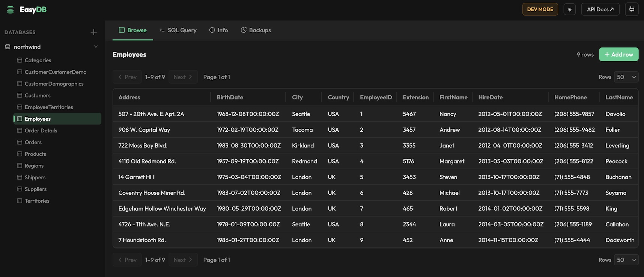Image resolution: width=644 pixels, height=277 pixels.
Task: Switch to the Backups tab
Action: point(256,30)
